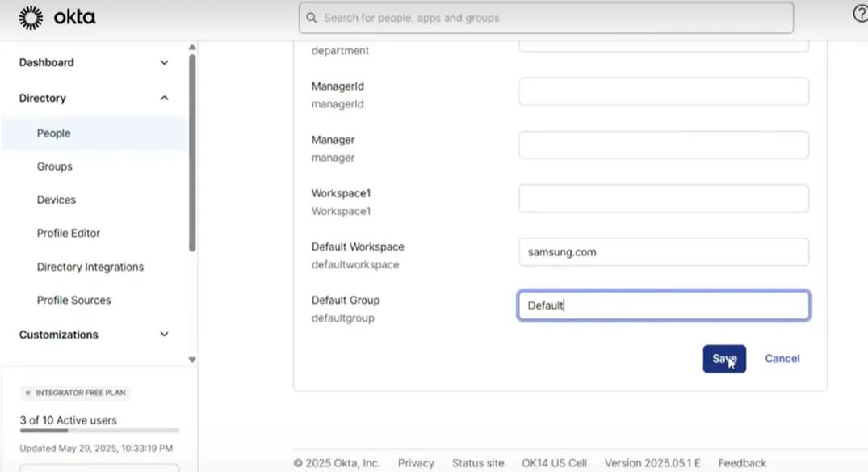Image resolution: width=868 pixels, height=472 pixels.
Task: Open the Privacy link in footer
Action: (x=416, y=462)
